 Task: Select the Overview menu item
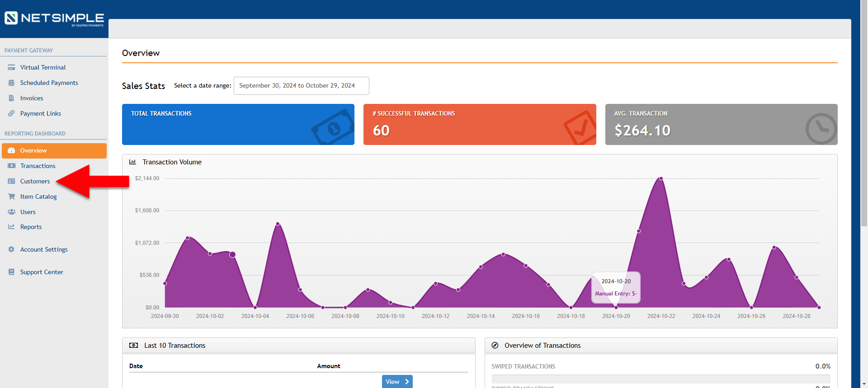[x=54, y=151]
